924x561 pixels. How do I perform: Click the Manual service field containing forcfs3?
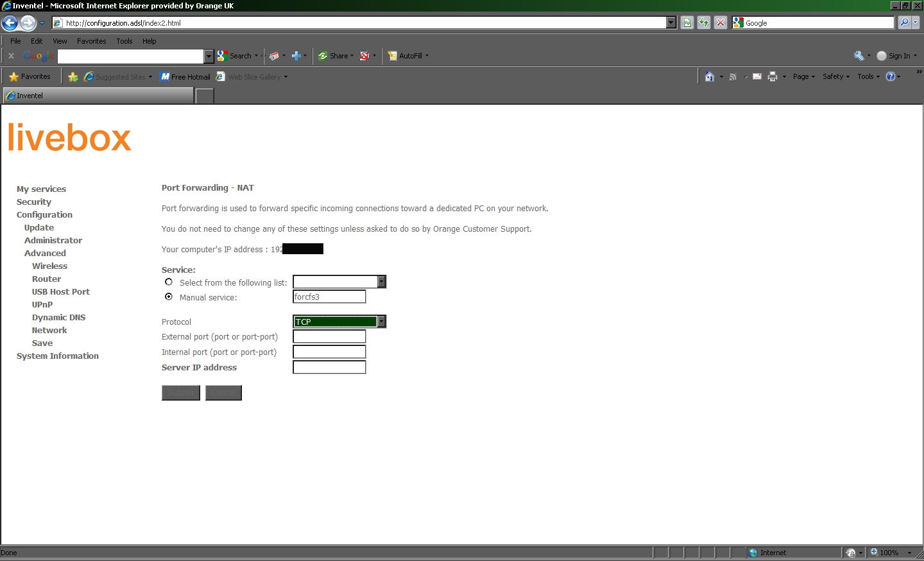click(x=329, y=297)
